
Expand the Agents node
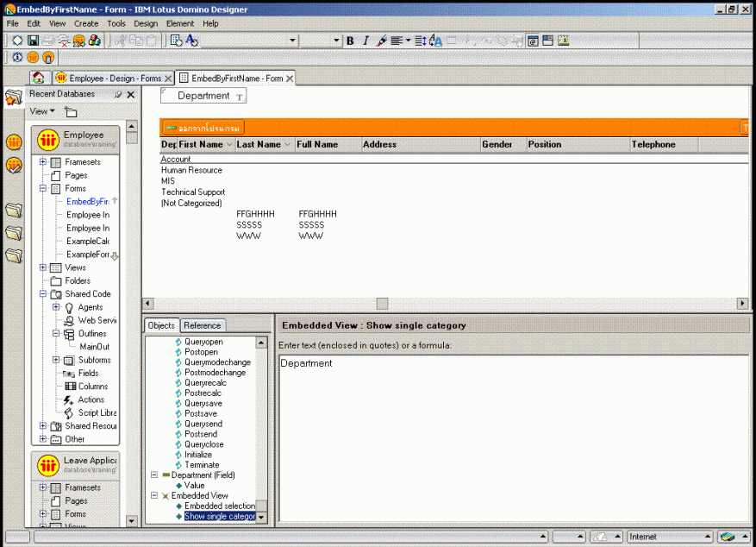(56, 307)
